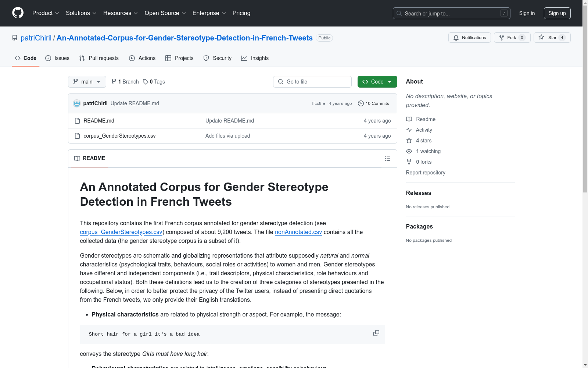Click Report repository
This screenshot has width=588, height=368.
(x=426, y=173)
